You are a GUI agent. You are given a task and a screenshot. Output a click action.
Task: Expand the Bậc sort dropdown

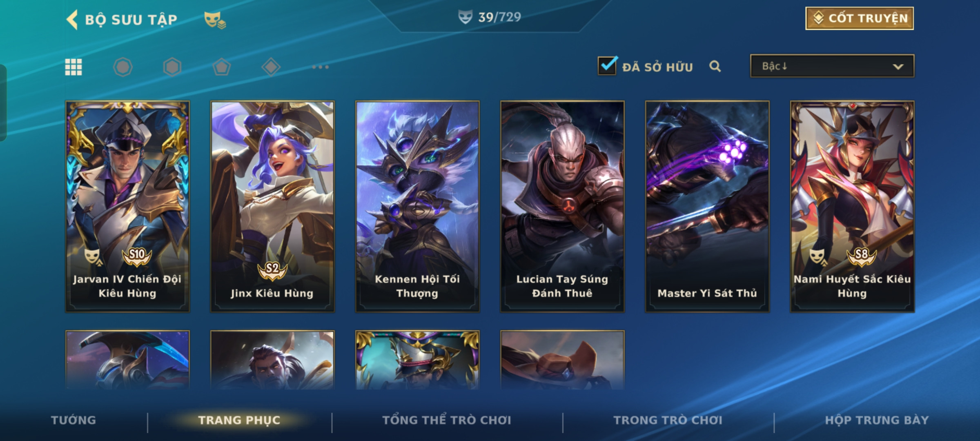point(832,66)
